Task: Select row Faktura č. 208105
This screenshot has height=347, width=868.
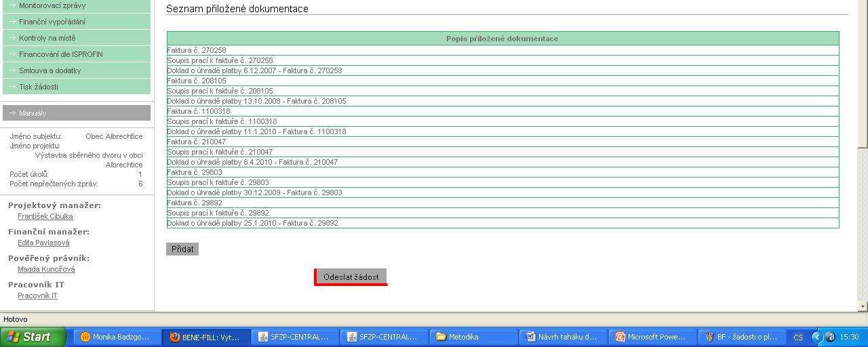Action: [x=502, y=81]
